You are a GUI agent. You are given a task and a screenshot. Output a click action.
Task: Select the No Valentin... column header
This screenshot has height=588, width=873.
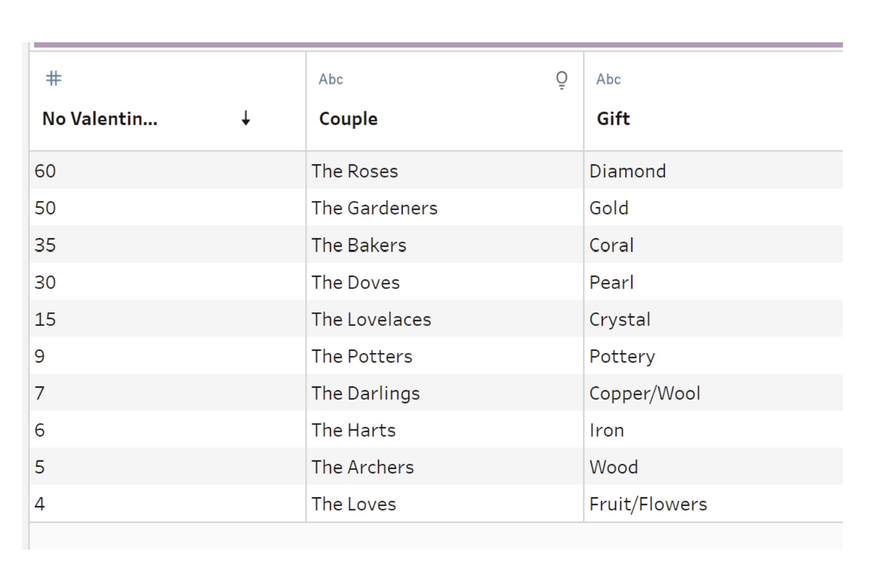pos(100,119)
